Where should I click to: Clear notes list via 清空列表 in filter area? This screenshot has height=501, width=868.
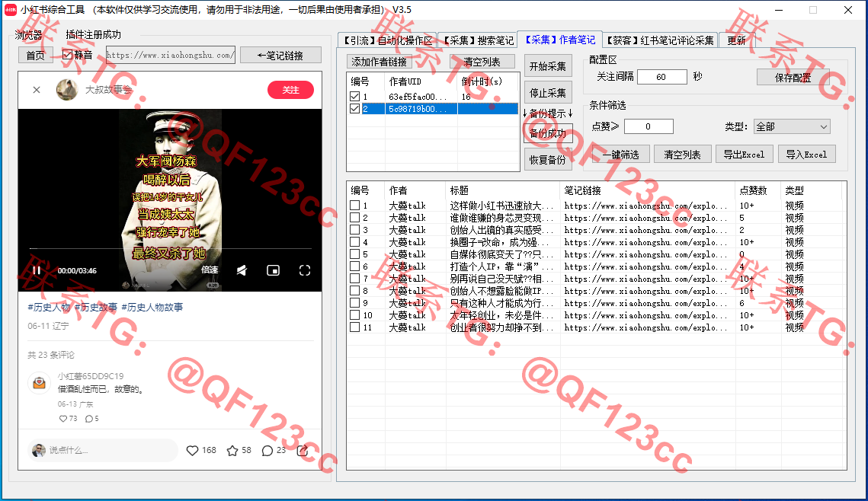(682, 155)
